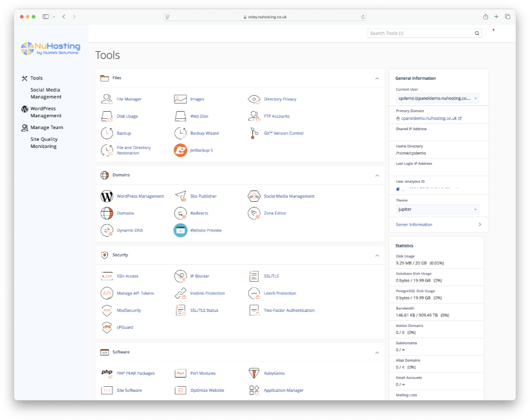The width and height of the screenshot is (530, 420).
Task: Click the RubyGems icon
Action: point(254,373)
